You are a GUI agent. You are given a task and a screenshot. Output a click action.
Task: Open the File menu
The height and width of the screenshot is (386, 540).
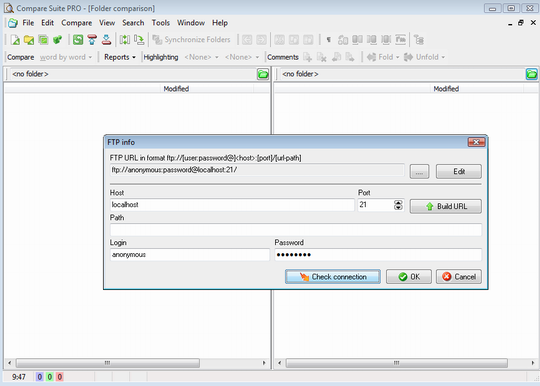28,23
